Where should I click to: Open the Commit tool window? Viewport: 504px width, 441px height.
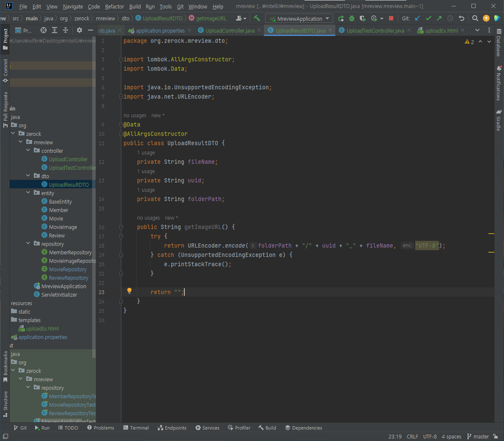5,70
